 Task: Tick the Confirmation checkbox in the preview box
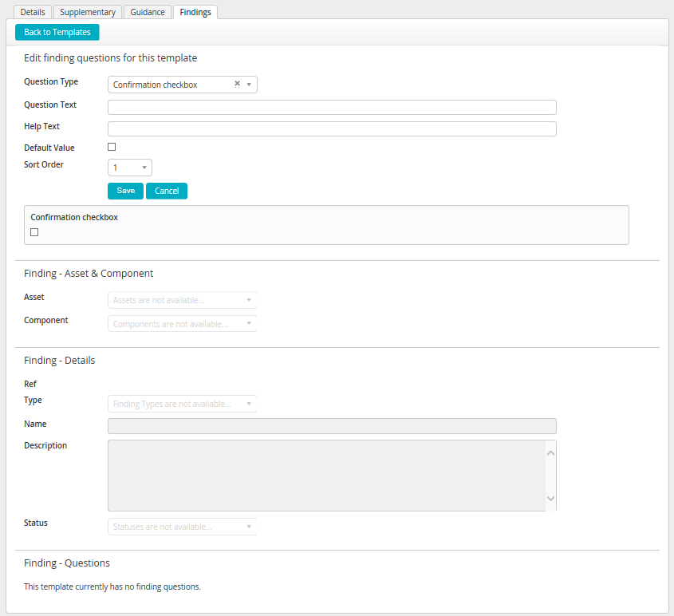tap(34, 232)
